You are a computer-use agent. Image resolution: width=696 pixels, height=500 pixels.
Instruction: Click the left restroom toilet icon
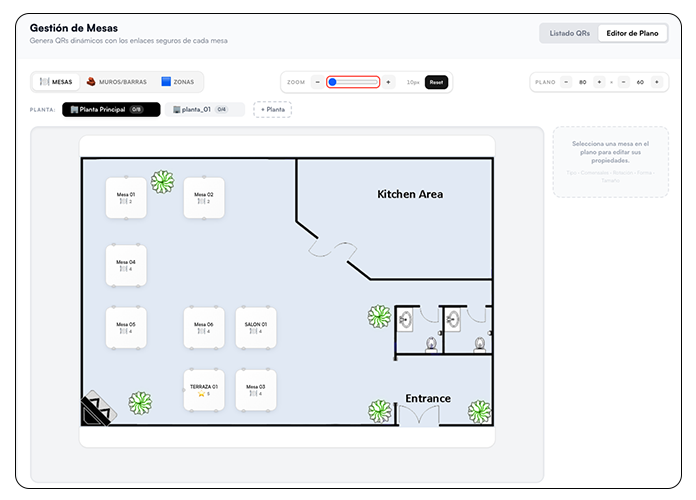coord(431,344)
